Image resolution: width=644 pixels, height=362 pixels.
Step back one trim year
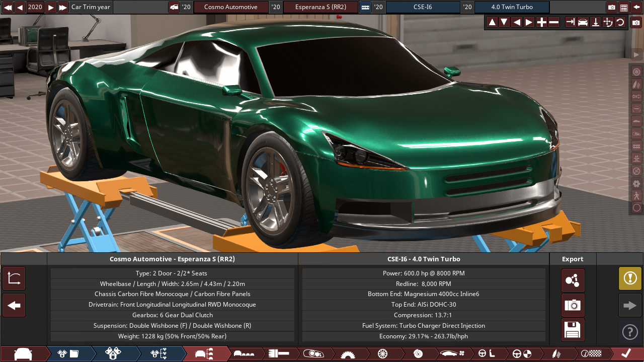coord(20,7)
